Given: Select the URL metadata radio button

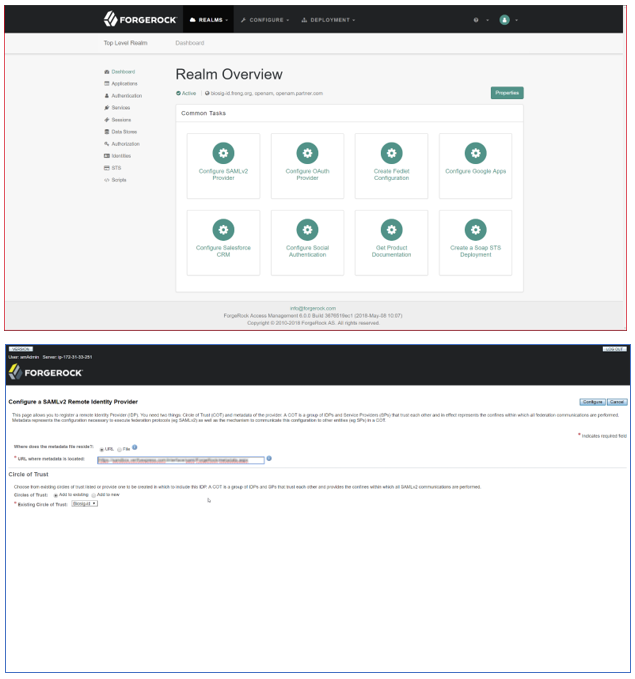Looking at the screenshot, I should tap(102, 449).
